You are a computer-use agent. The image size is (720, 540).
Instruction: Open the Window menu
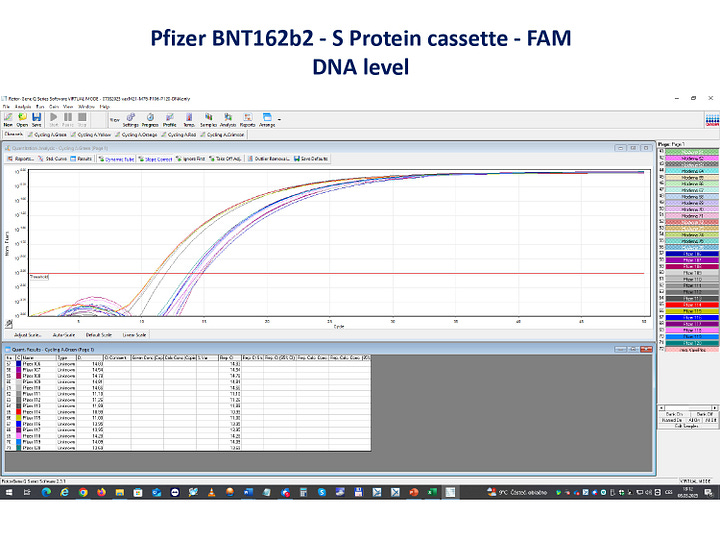tap(86, 107)
